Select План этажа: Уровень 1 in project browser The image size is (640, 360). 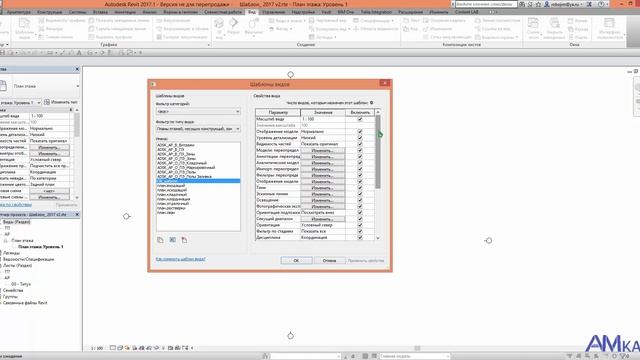[x=40, y=247]
